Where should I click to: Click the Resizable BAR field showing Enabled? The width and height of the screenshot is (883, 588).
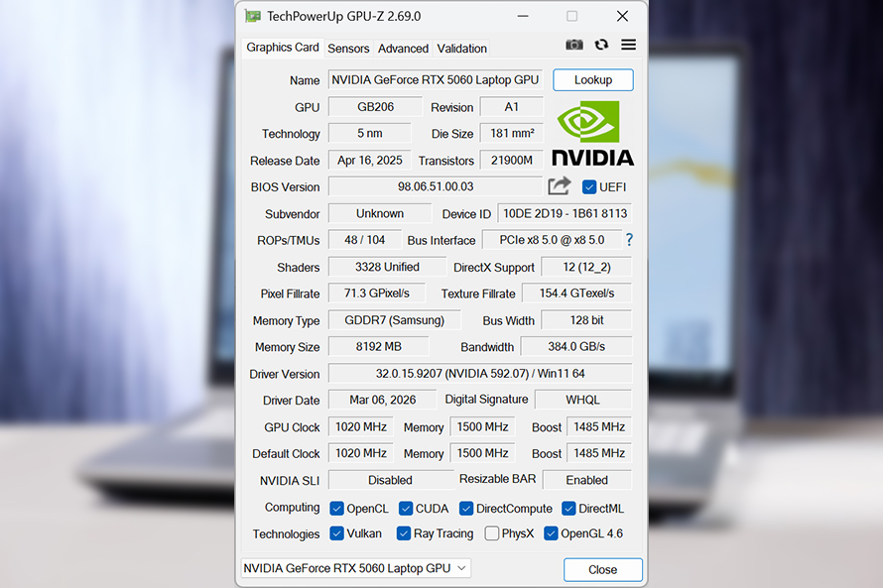tap(587, 480)
